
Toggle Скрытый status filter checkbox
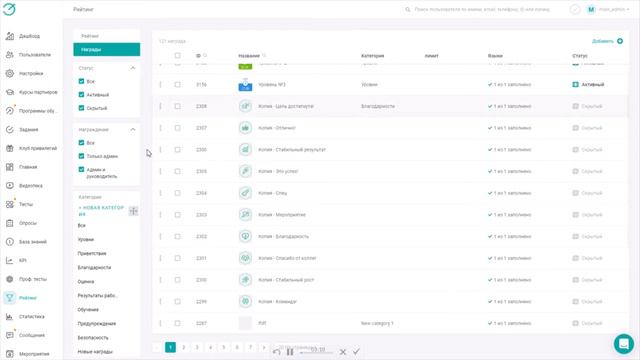[81, 108]
